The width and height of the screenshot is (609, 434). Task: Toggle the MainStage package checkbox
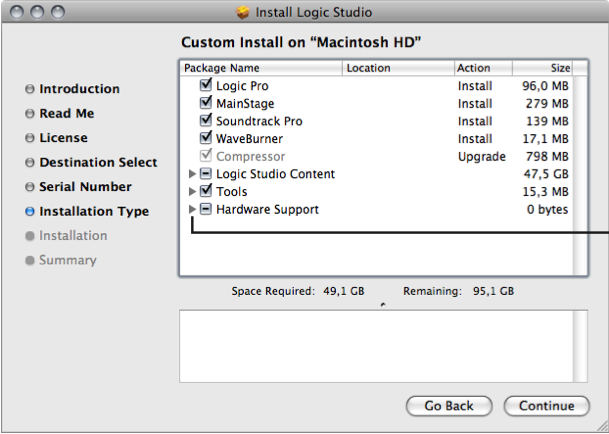point(206,104)
